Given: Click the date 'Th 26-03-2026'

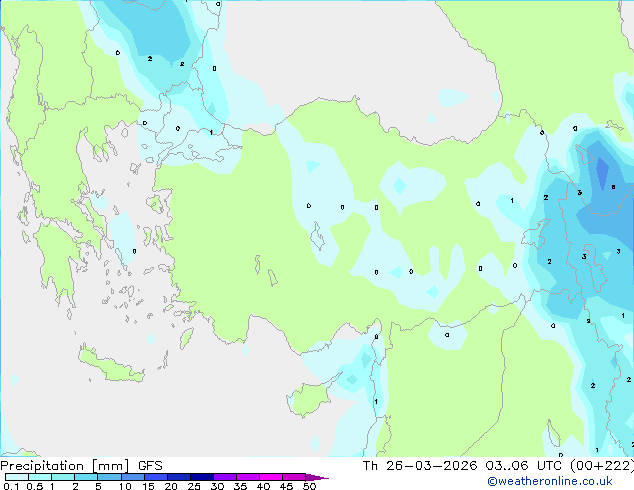Looking at the screenshot, I should 420,466.
